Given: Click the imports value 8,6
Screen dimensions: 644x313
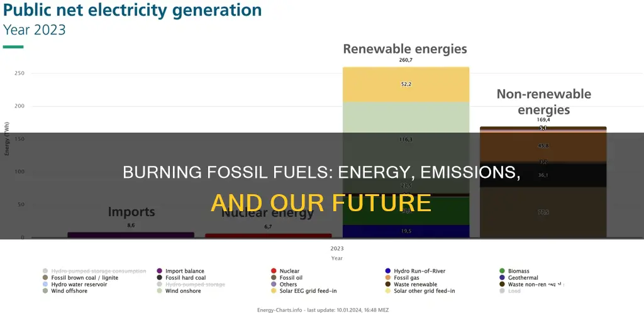Looking at the screenshot, I should 131,225.
